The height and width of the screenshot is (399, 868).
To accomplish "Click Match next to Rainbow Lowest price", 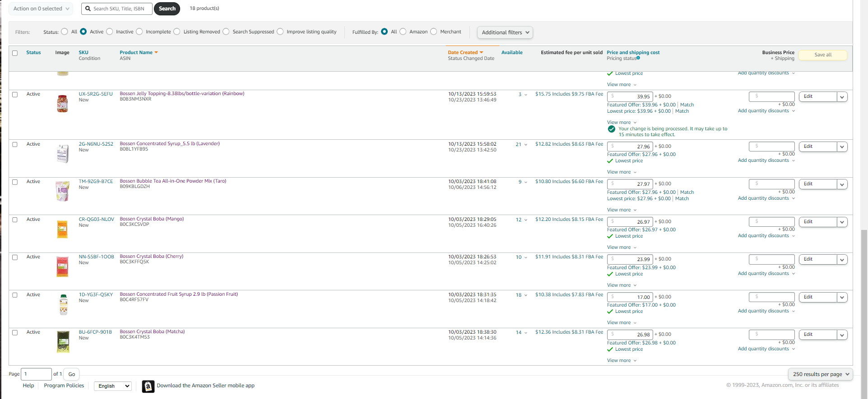I will click(682, 111).
